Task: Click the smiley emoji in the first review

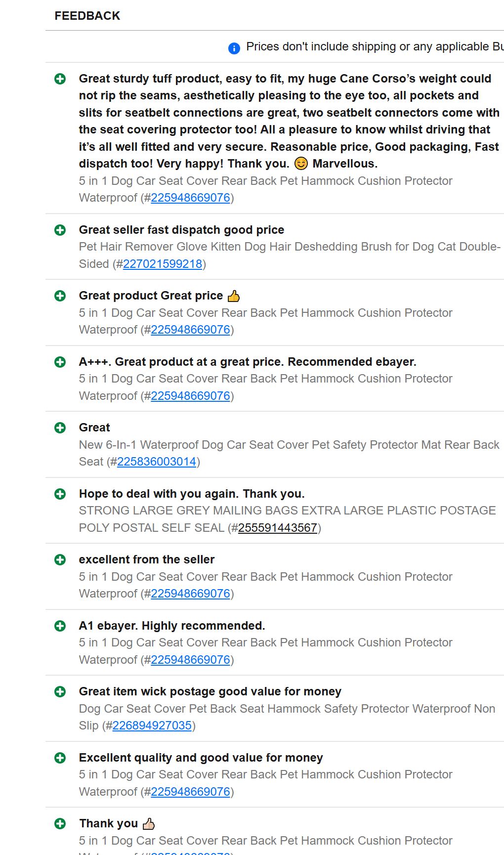Action: [x=301, y=164]
